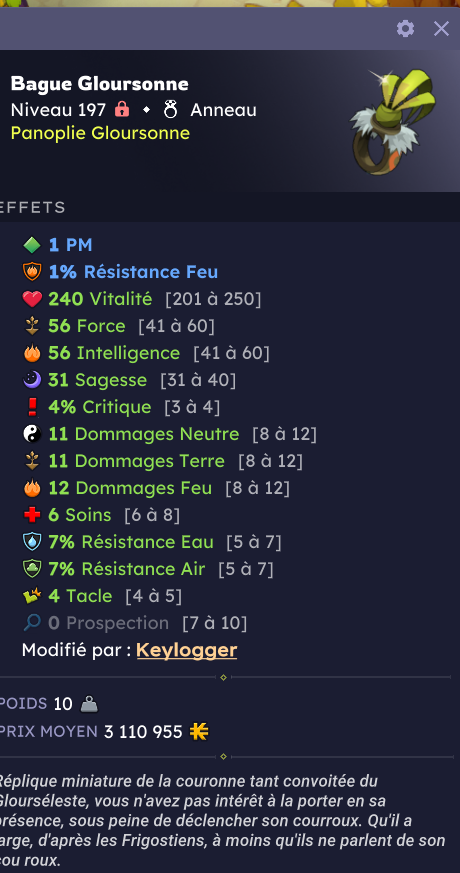
Task: Click the Keylogger modifier link
Action: click(x=187, y=650)
